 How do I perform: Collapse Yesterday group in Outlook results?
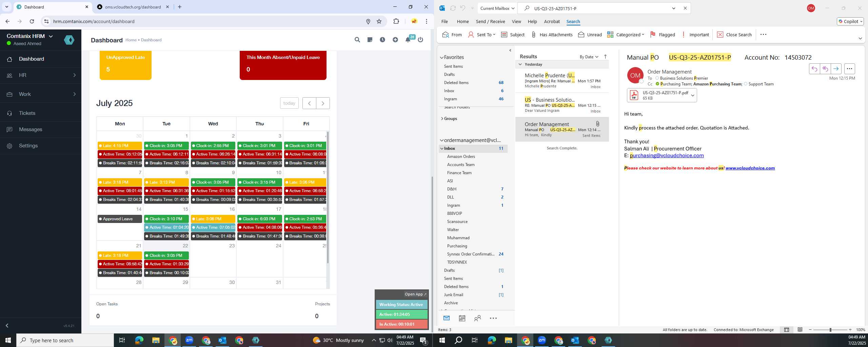pyautogui.click(x=520, y=64)
